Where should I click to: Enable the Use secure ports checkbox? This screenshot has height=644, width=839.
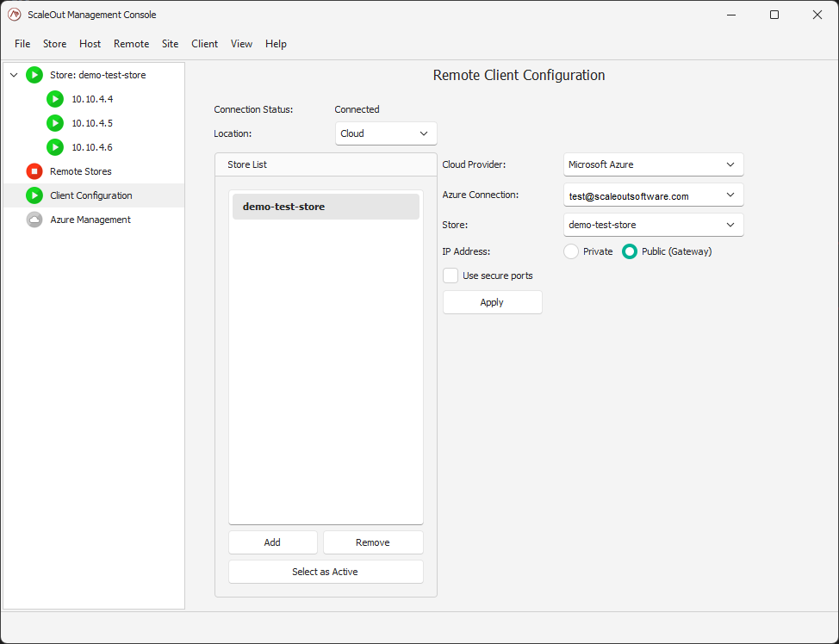click(x=451, y=276)
